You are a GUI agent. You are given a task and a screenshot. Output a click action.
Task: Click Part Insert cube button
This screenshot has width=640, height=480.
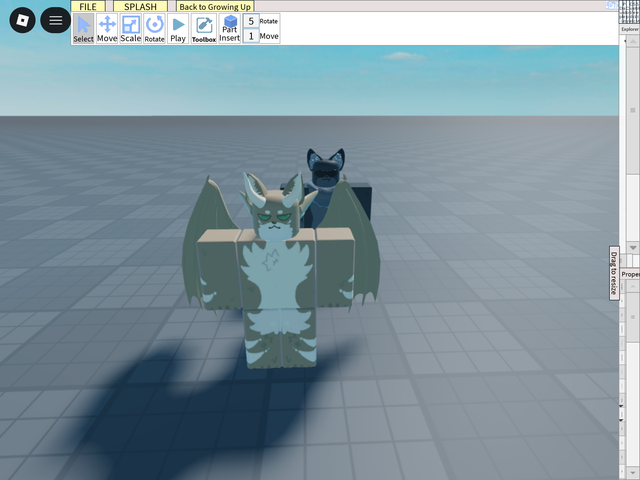(x=230, y=29)
